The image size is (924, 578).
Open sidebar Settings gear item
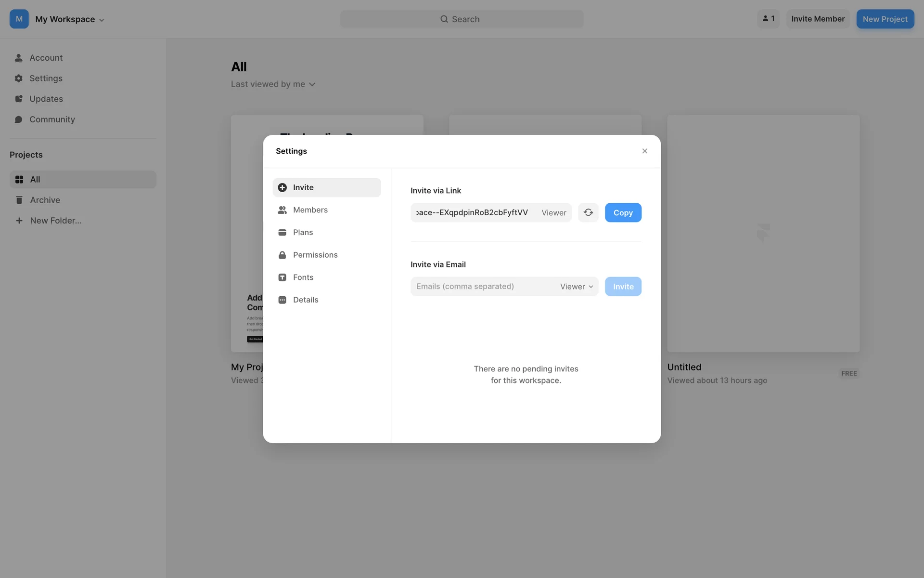click(46, 78)
